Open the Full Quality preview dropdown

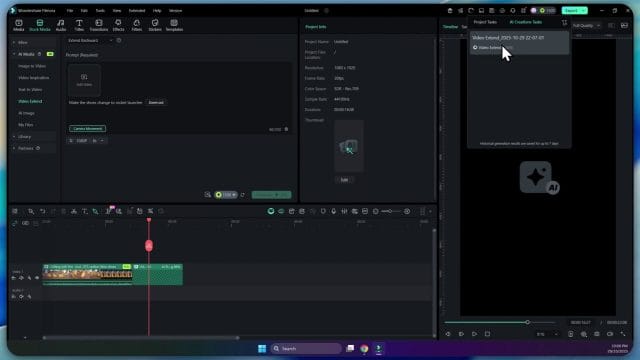587,26
